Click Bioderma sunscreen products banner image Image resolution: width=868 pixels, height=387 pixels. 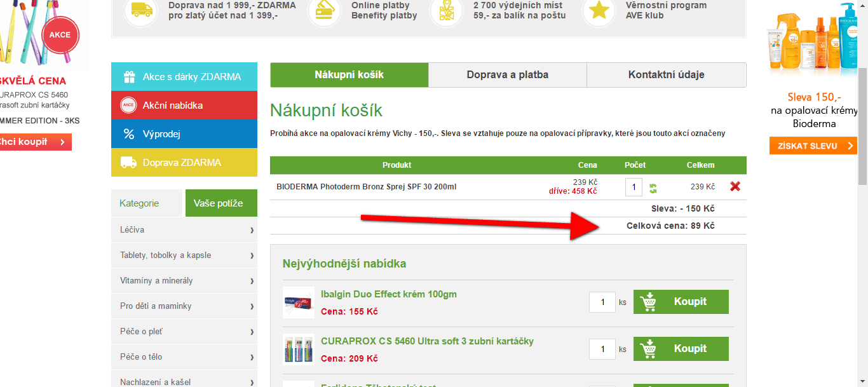point(813,37)
